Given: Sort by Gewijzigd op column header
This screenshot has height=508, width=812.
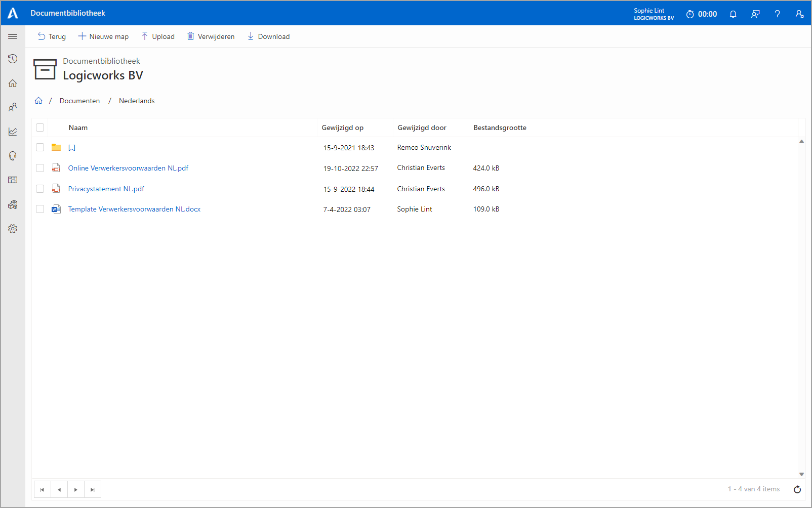Looking at the screenshot, I should click(342, 128).
